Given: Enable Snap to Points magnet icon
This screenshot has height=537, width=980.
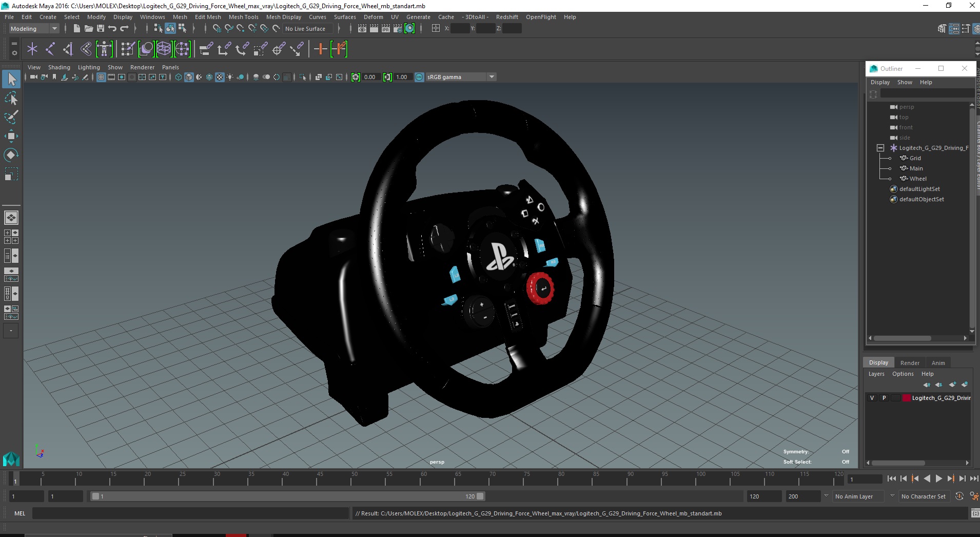Looking at the screenshot, I should [241, 29].
